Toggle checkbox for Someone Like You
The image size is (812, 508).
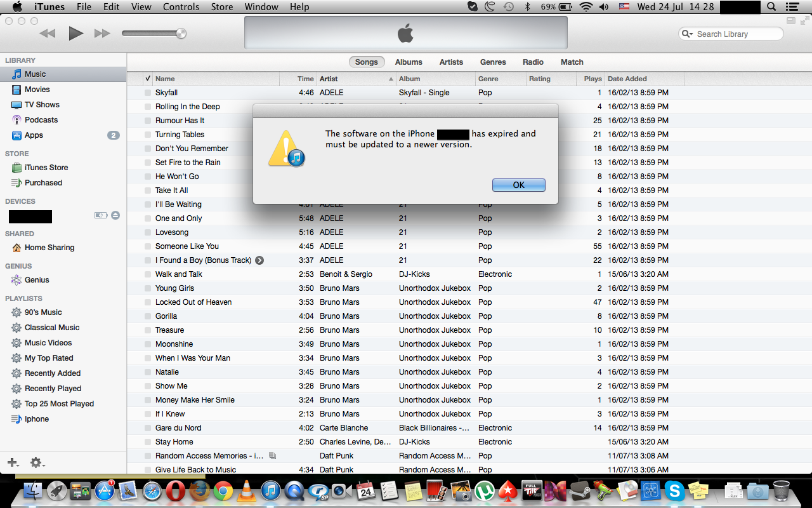[147, 246]
